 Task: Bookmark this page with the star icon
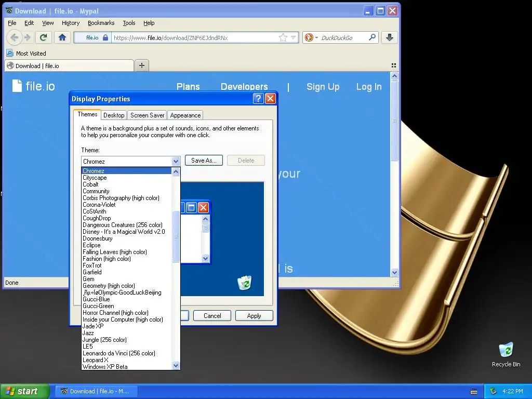pyautogui.click(x=283, y=37)
